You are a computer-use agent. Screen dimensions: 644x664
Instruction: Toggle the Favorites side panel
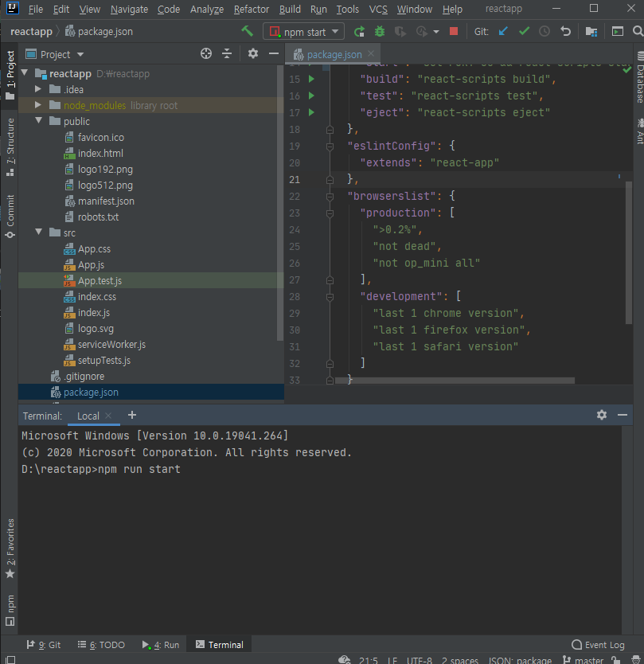pos(10,549)
